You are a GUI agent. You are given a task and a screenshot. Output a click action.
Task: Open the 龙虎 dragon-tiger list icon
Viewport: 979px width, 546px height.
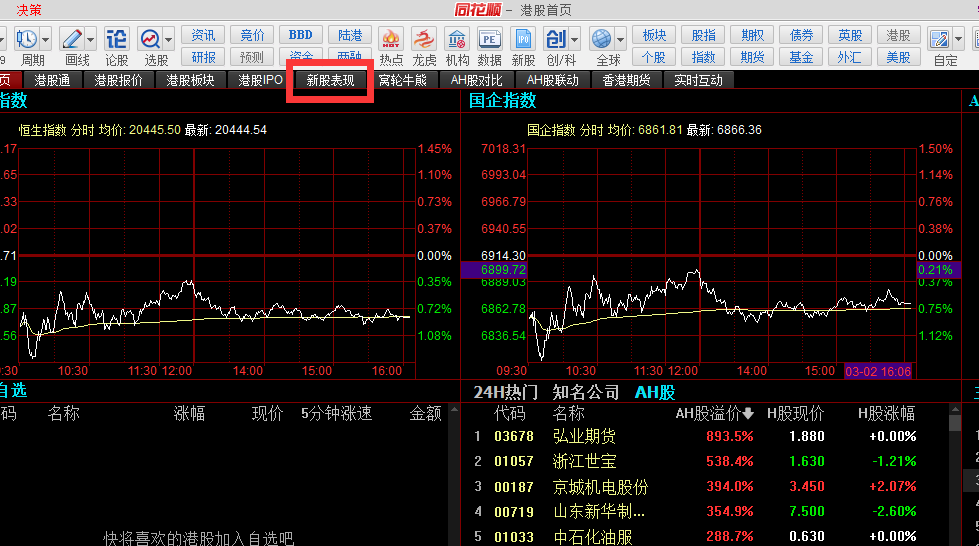click(424, 39)
